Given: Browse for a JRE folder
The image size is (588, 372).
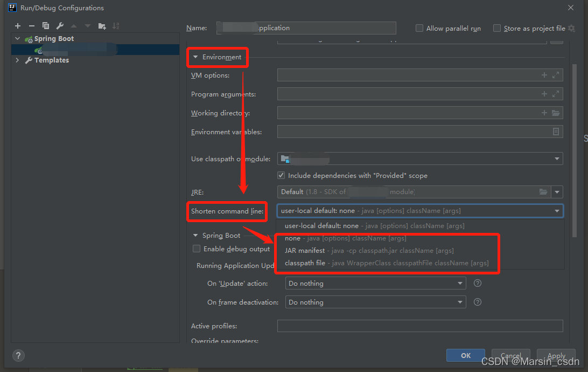Looking at the screenshot, I should tap(543, 192).
